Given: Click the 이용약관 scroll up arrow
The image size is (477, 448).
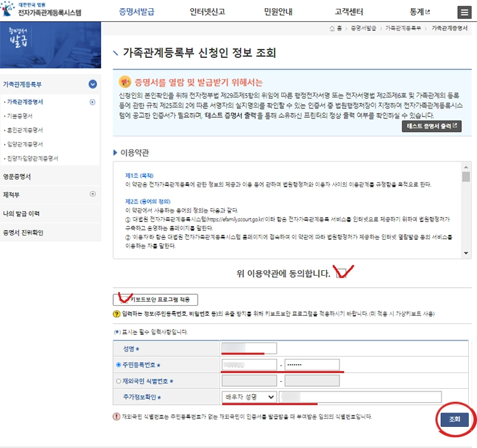Looking at the screenshot, I should 465,167.
